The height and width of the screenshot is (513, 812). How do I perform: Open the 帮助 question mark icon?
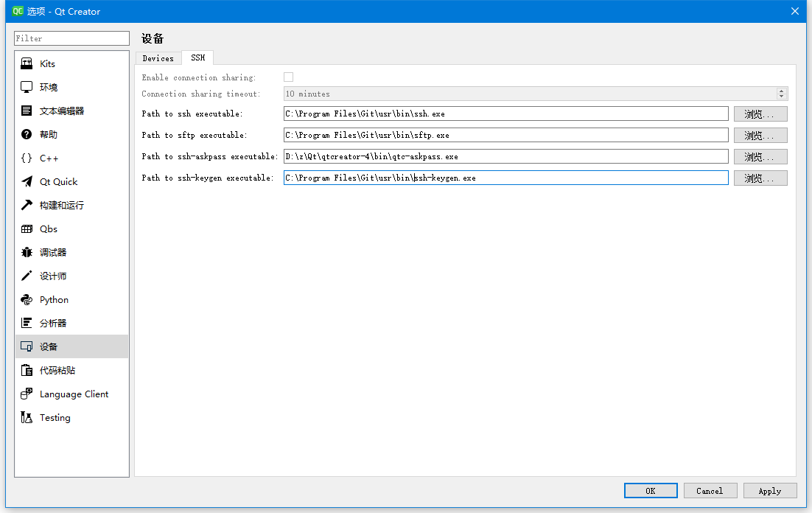click(27, 134)
